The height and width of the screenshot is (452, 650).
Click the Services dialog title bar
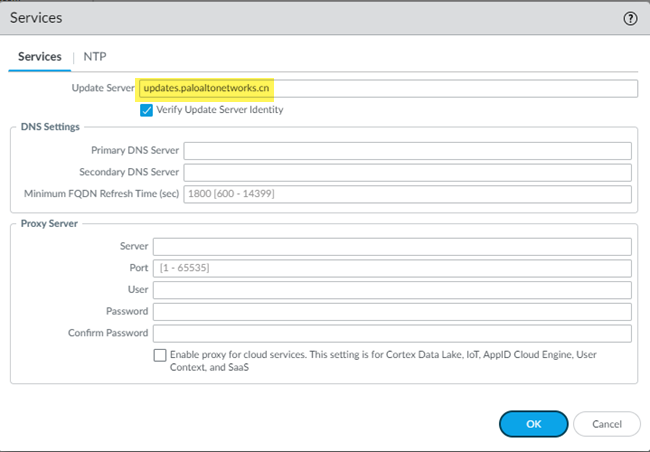[300, 18]
